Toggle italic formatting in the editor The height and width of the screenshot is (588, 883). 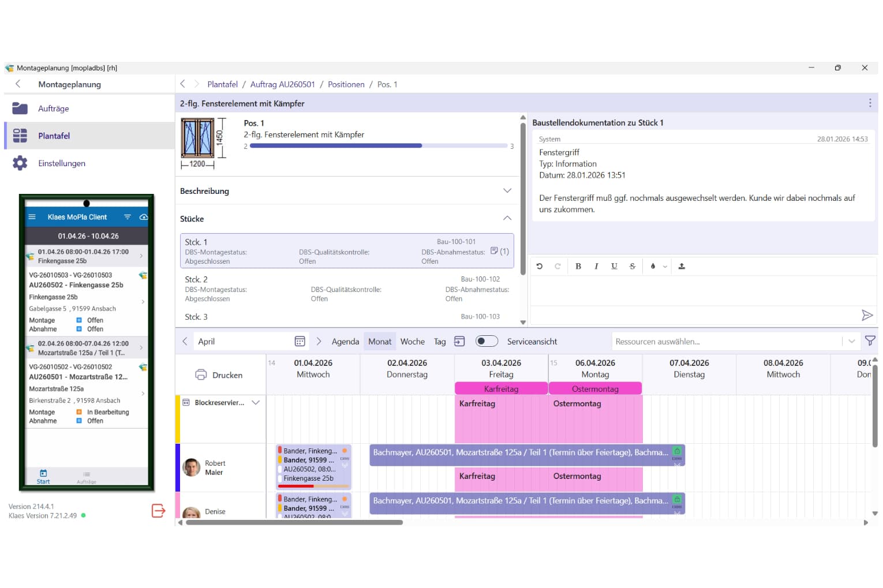coord(596,267)
